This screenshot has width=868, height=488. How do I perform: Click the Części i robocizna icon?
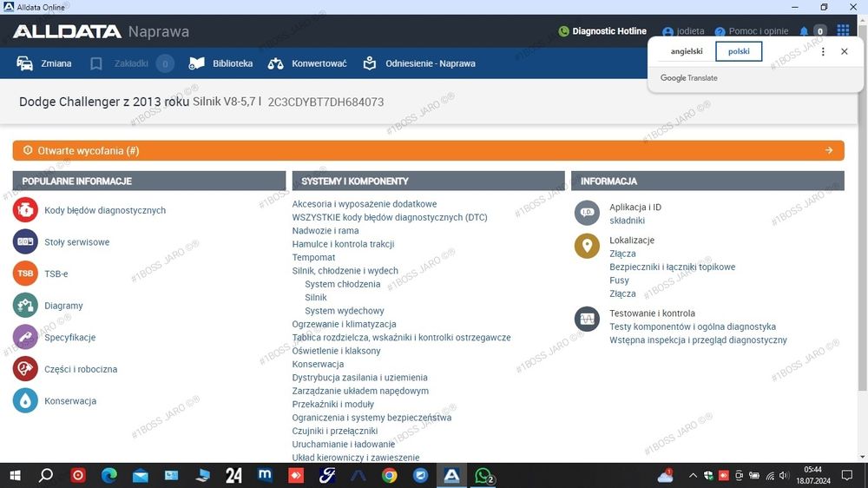tap(25, 369)
